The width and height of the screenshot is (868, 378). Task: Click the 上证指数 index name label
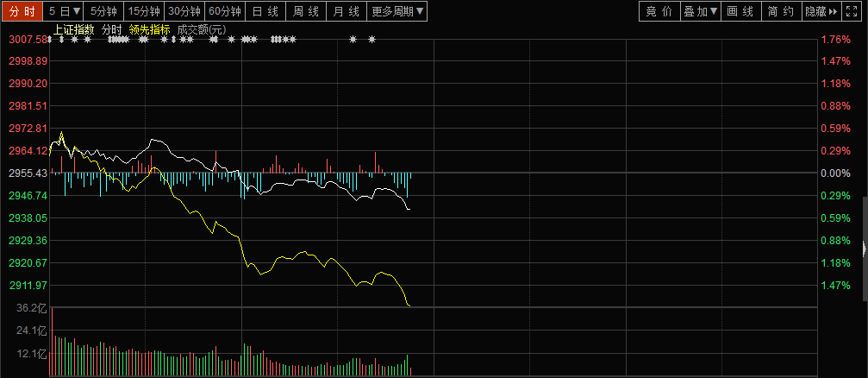(73, 28)
